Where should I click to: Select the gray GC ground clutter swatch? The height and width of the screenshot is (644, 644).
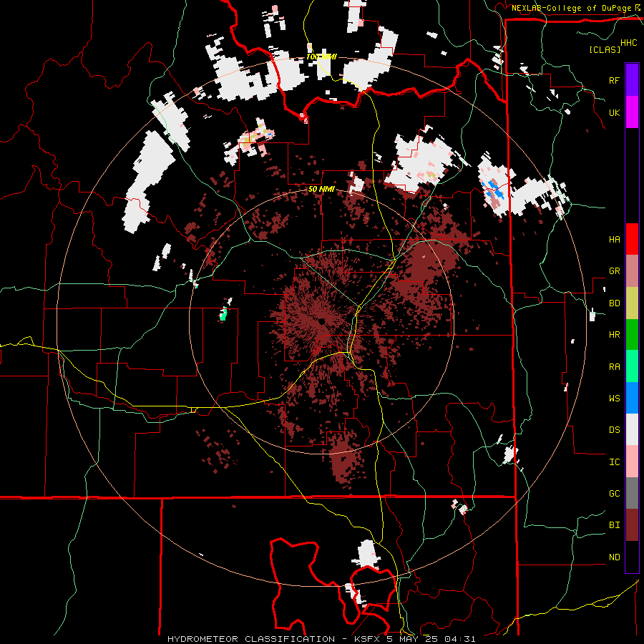pyautogui.click(x=632, y=493)
